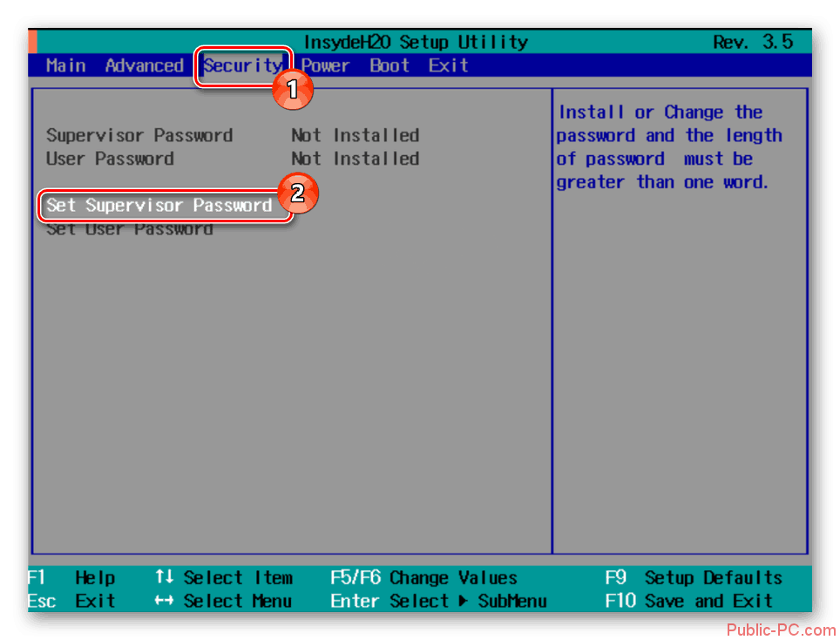Viewport: 840px width, 640px height.
Task: Switch to the Advanced tab
Action: pos(144,65)
